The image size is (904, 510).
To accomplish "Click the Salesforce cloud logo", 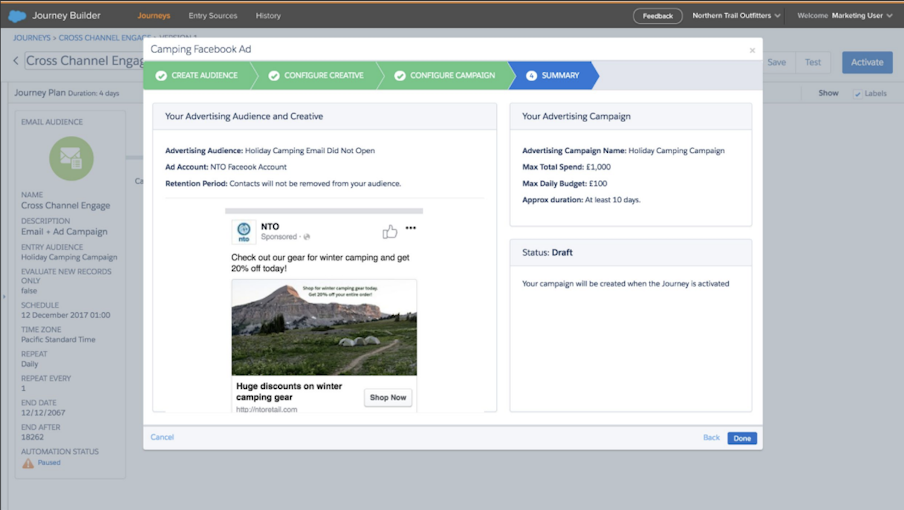I will coord(17,16).
